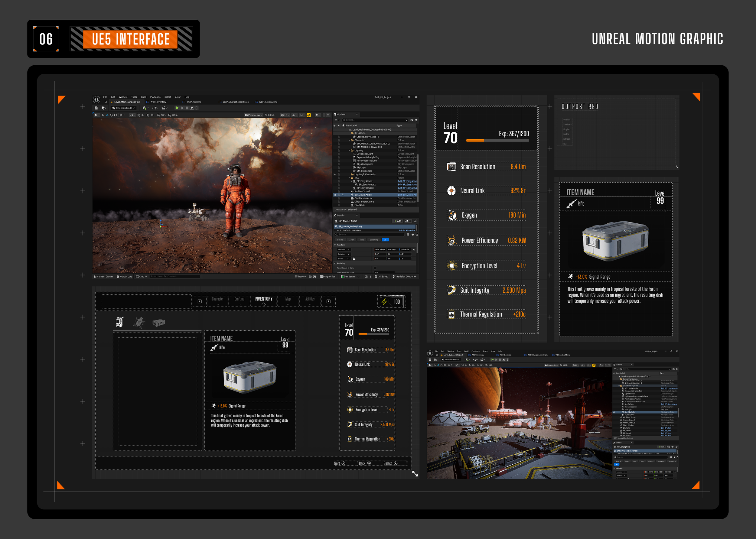This screenshot has width=756, height=539.
Task: Click the favorites star icon in Details panel
Action: click(413, 235)
